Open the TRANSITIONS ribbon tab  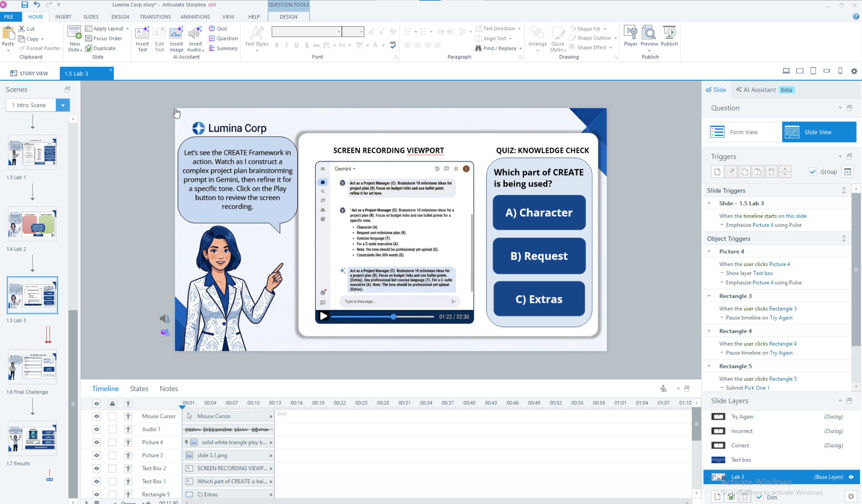click(155, 16)
